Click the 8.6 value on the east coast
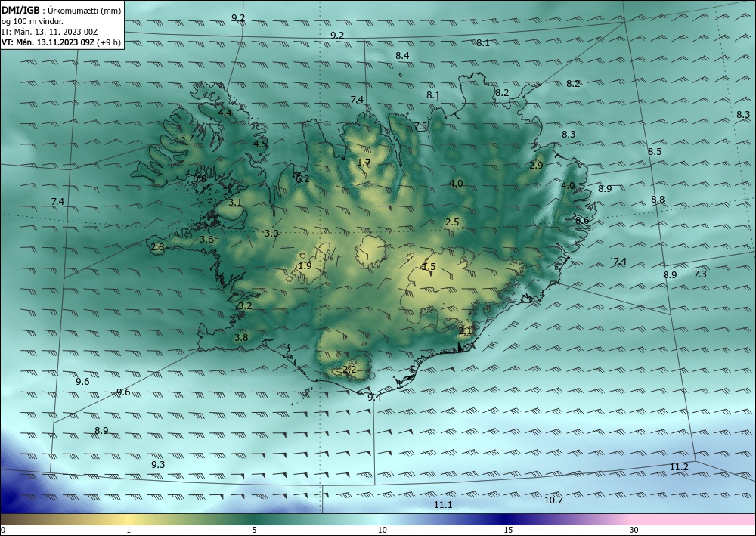 point(582,220)
